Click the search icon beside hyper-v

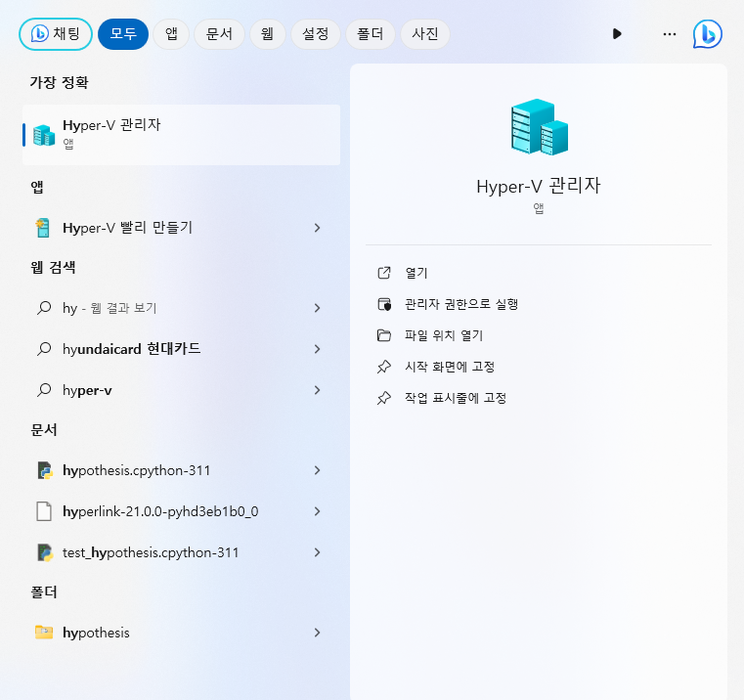tap(44, 390)
